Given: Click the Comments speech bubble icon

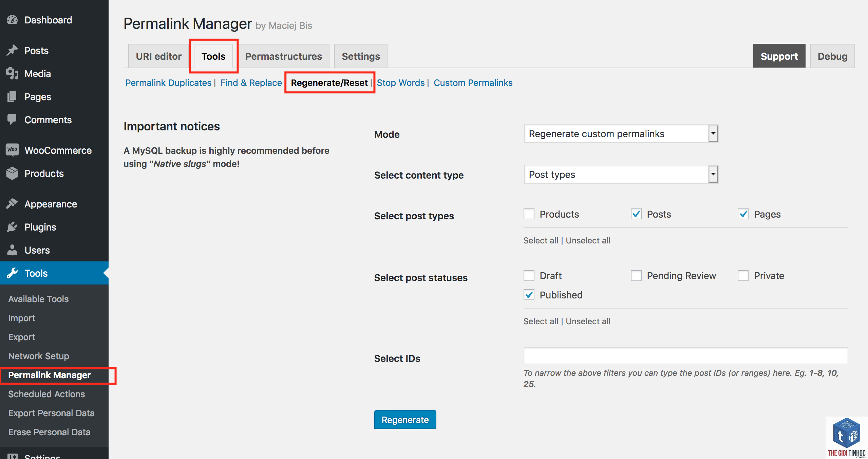Looking at the screenshot, I should tap(12, 120).
